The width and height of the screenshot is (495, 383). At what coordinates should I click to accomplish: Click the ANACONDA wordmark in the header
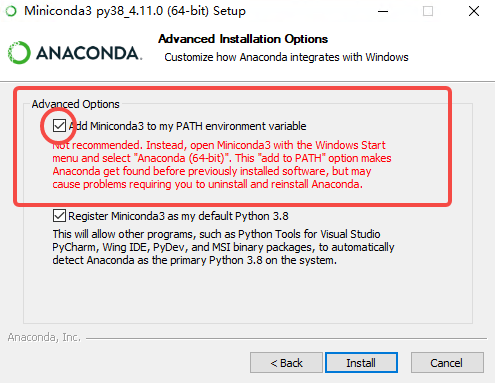pyautogui.click(x=89, y=53)
